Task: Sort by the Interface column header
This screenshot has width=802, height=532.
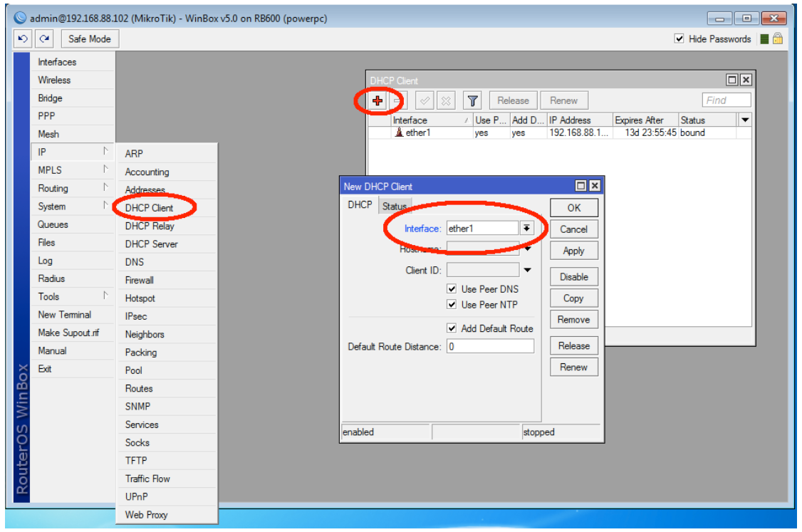Action: [x=432, y=120]
